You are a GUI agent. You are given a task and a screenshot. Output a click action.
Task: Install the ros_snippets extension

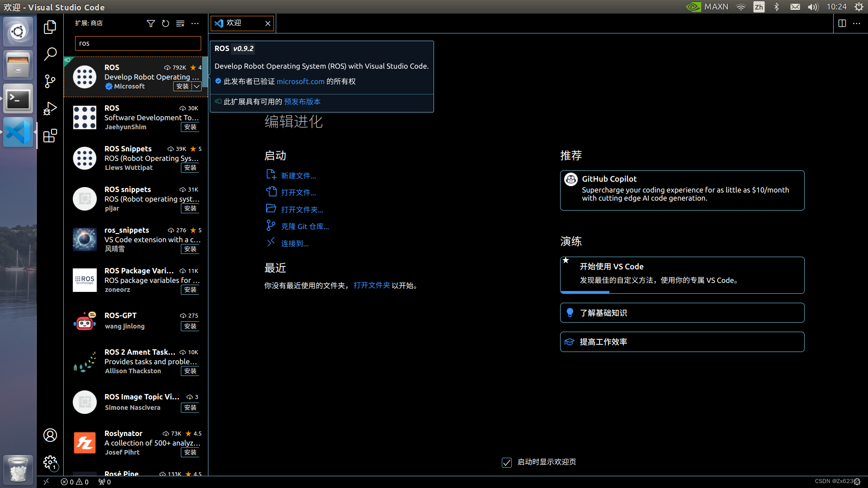pos(190,249)
